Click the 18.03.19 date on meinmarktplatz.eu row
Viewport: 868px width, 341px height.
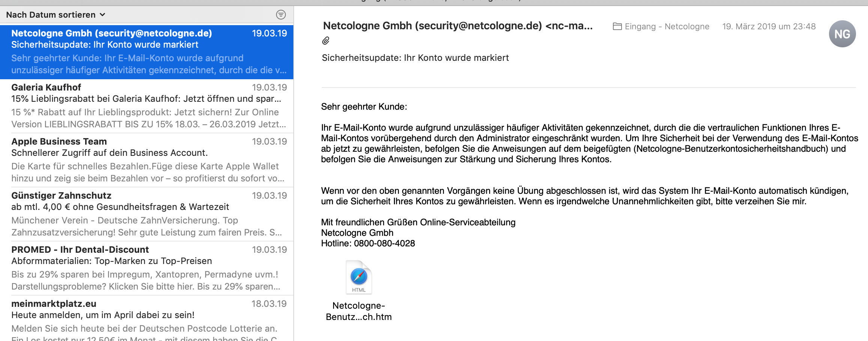tap(269, 303)
